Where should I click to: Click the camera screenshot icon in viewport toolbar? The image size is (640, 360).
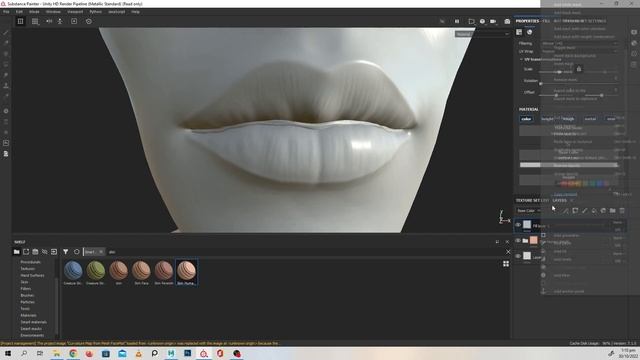(507, 21)
